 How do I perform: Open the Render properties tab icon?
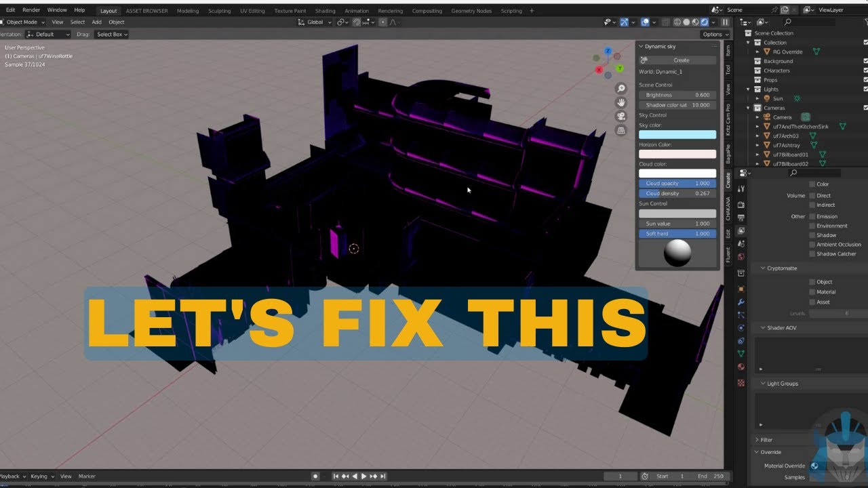pos(741,204)
